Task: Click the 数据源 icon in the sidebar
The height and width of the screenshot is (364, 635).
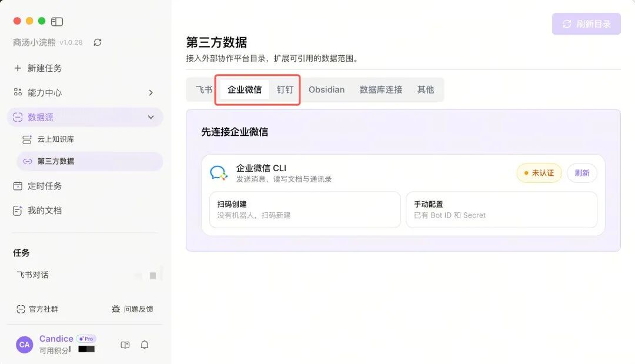Action: pos(18,117)
